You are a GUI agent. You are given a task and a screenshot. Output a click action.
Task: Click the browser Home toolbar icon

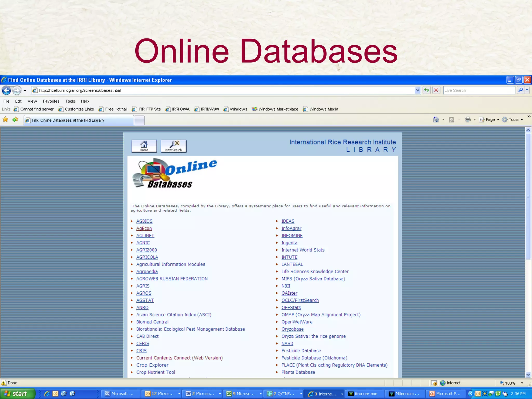tap(436, 119)
